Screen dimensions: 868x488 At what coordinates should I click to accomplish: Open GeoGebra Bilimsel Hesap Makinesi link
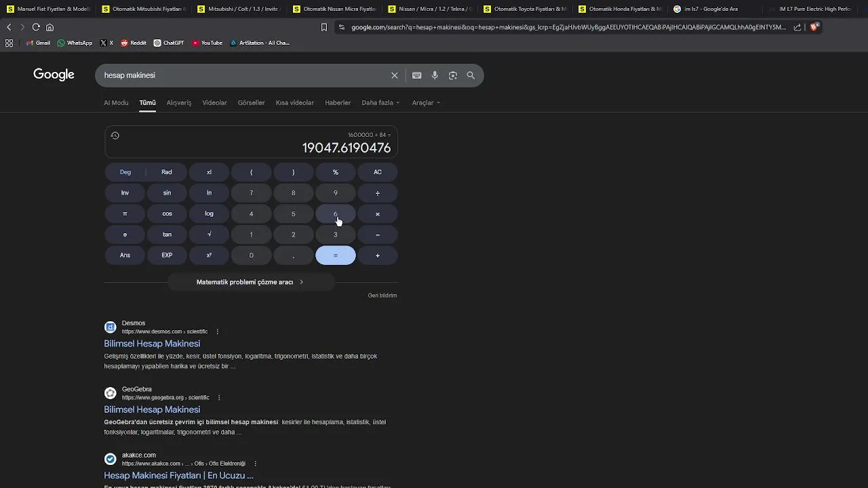(x=152, y=409)
